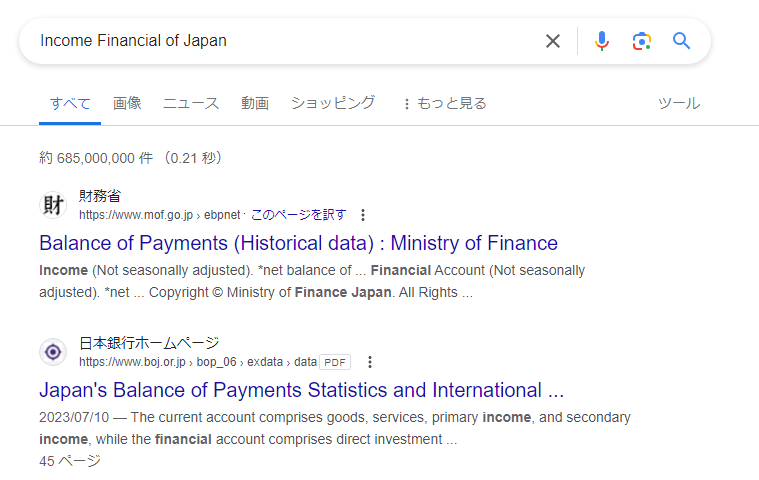Click the Bank of Japan site favicon
The width and height of the screenshot is (759, 480).
point(53,352)
